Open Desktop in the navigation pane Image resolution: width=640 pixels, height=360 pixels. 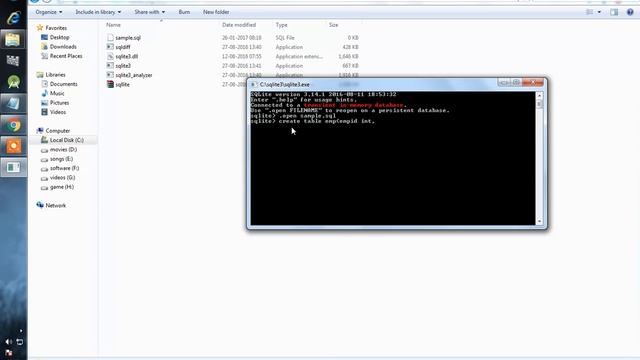point(55,37)
